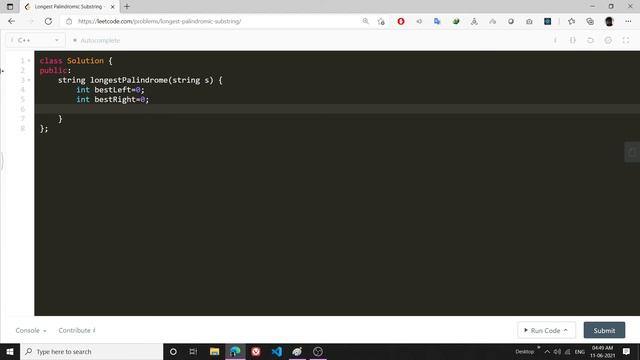Open the browser Favorites star list

(x=571, y=21)
